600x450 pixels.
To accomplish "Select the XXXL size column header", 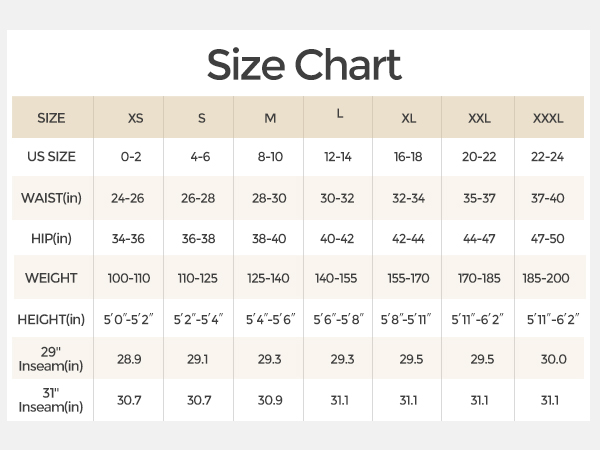I will [548, 118].
